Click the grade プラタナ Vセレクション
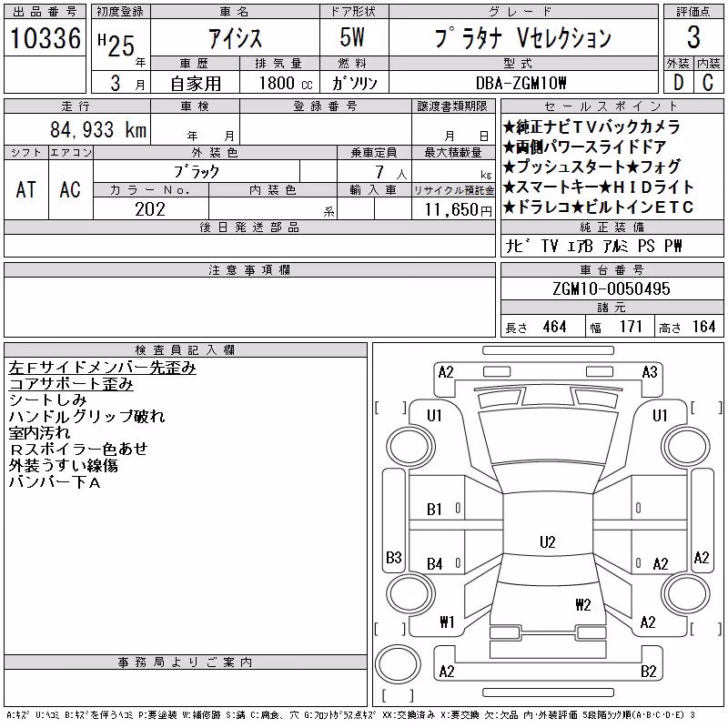Viewport: 728px width, 728px height. coord(522,37)
